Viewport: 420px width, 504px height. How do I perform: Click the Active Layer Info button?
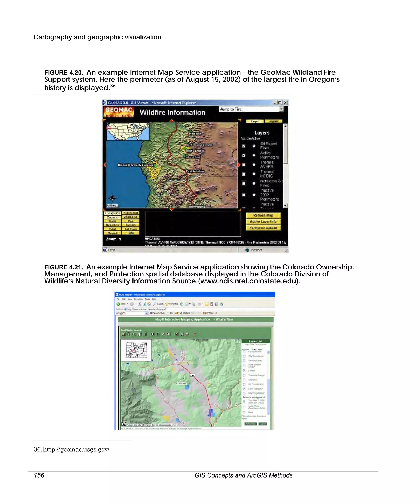[x=263, y=221]
